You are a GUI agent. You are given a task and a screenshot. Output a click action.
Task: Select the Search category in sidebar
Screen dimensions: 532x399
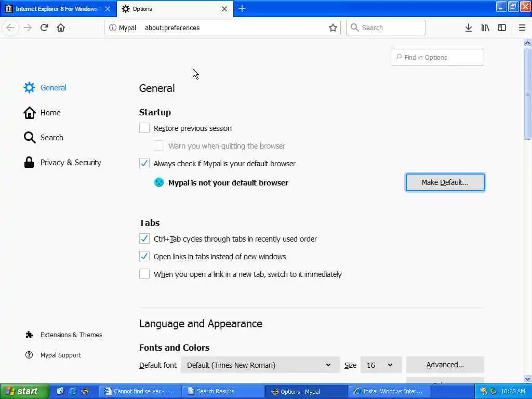pyautogui.click(x=44, y=137)
